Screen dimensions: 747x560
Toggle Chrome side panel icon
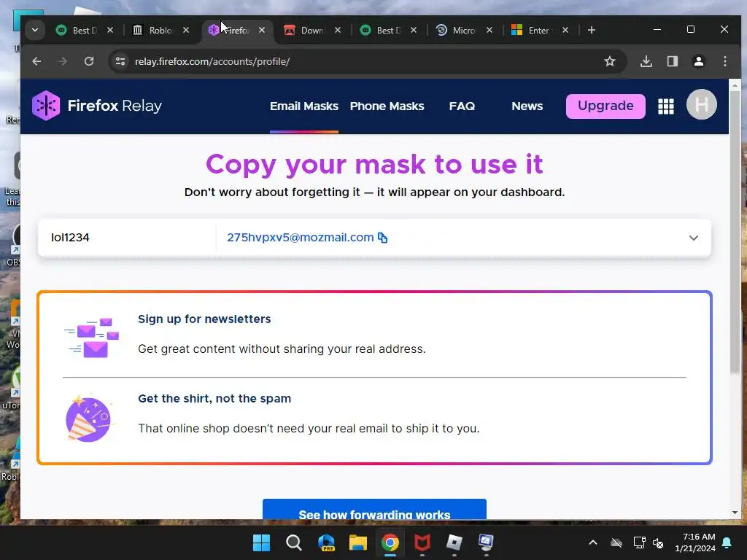[672, 61]
